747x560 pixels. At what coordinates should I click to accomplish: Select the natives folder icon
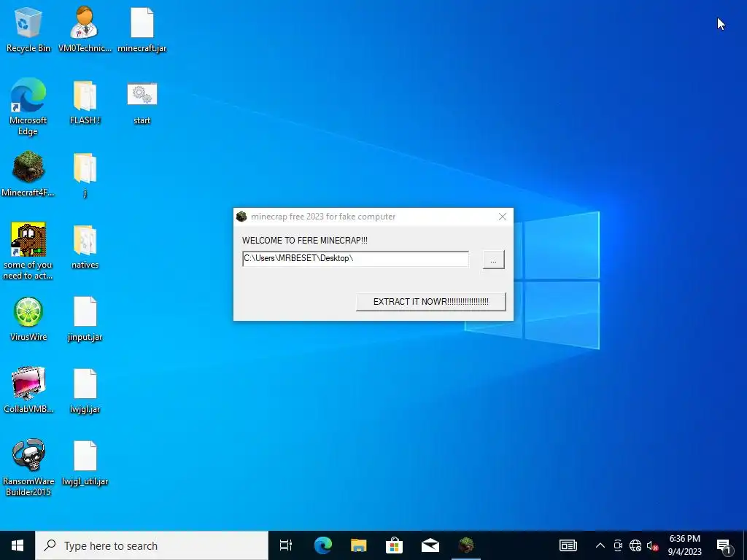coord(85,246)
